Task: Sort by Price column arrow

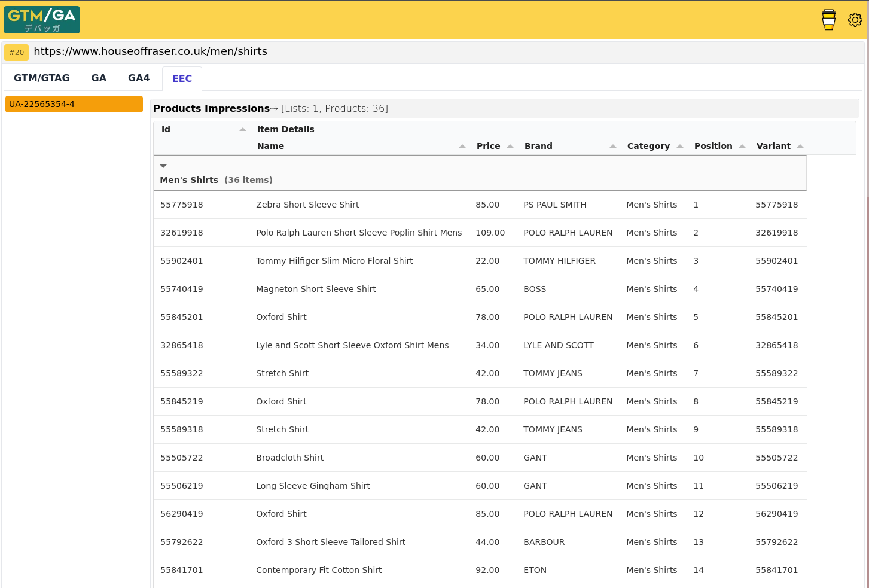Action: tap(510, 146)
